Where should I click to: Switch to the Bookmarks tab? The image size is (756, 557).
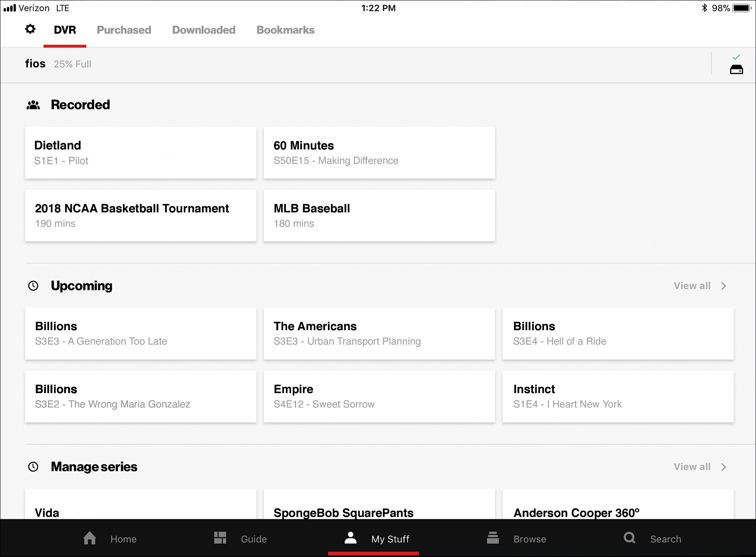pyautogui.click(x=286, y=30)
